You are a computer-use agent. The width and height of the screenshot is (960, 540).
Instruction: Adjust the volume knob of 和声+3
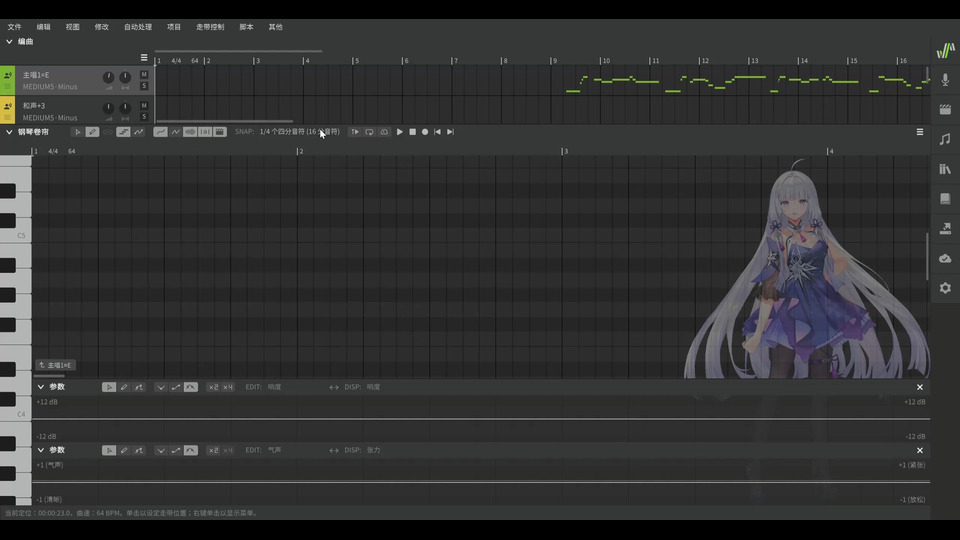click(108, 108)
